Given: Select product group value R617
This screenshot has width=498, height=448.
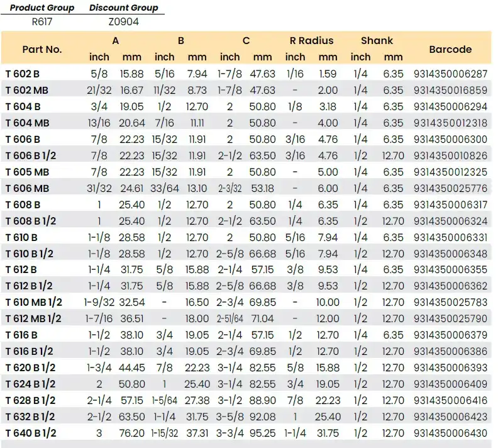Looking at the screenshot, I should tap(42, 22).
